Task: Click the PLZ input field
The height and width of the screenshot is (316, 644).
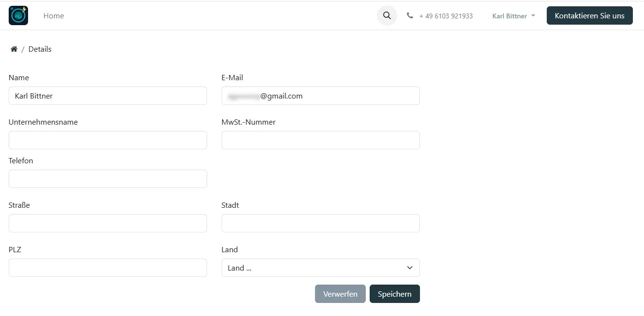Action: point(108,268)
